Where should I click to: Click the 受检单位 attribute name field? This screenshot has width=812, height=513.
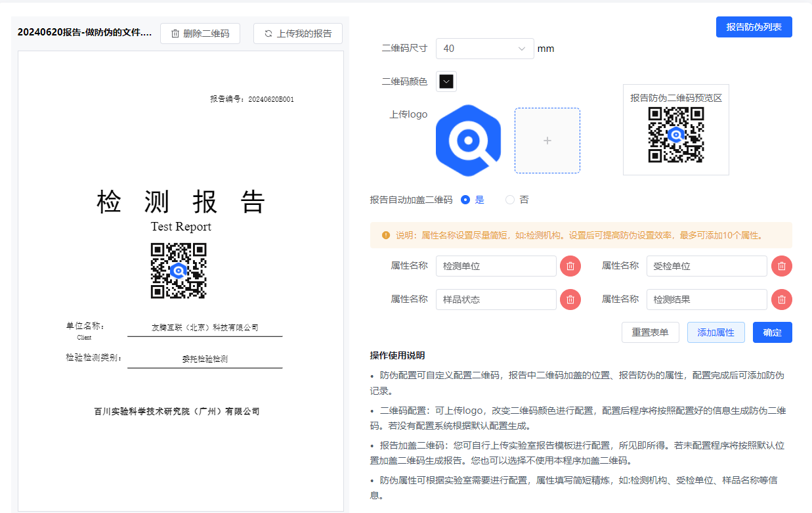(x=707, y=266)
